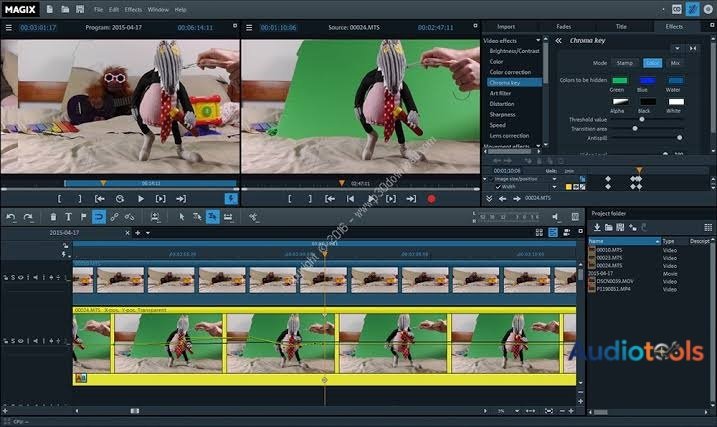717x427 pixels.
Task: Click the Open project folder icon in top bar
Action: 65,9
